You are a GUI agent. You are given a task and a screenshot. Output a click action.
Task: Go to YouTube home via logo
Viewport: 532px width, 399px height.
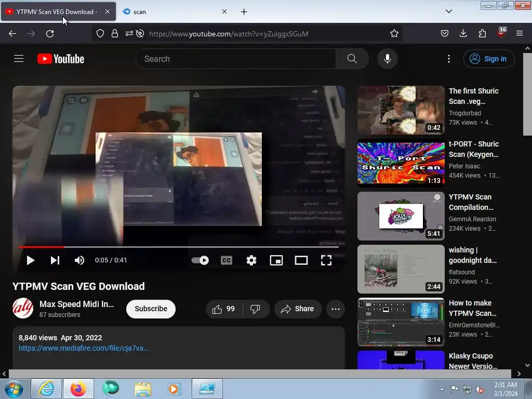61,59
